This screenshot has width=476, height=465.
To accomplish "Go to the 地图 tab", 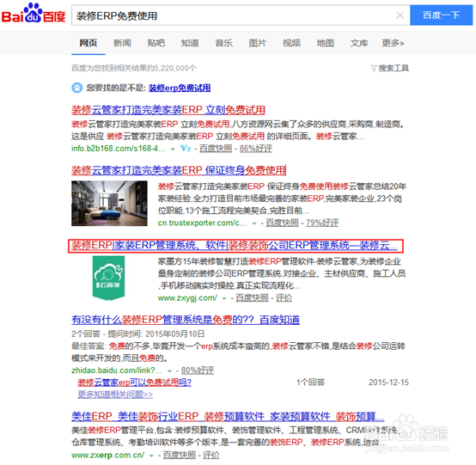I will coord(325,43).
